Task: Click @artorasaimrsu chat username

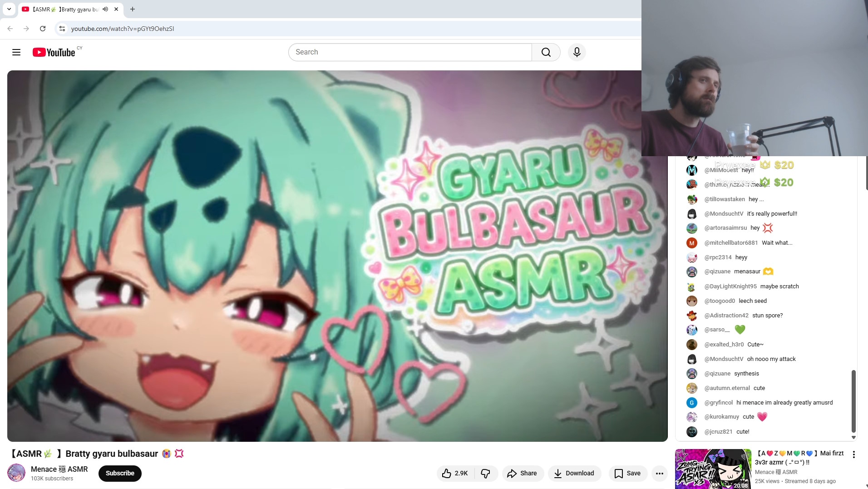Action: pyautogui.click(x=725, y=228)
